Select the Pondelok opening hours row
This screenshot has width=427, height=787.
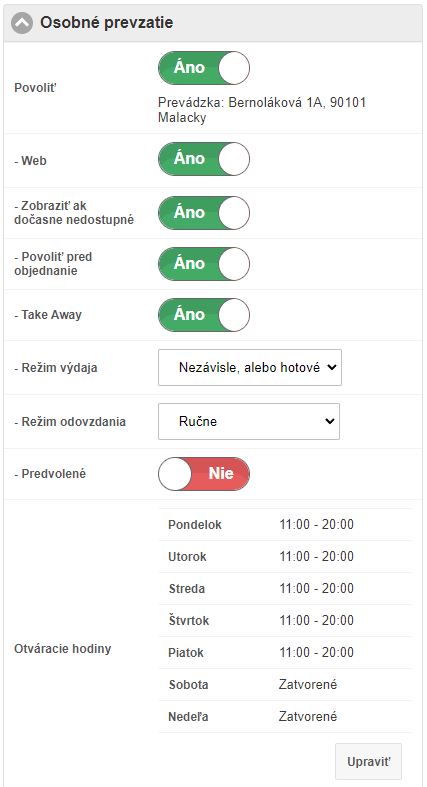(284, 524)
